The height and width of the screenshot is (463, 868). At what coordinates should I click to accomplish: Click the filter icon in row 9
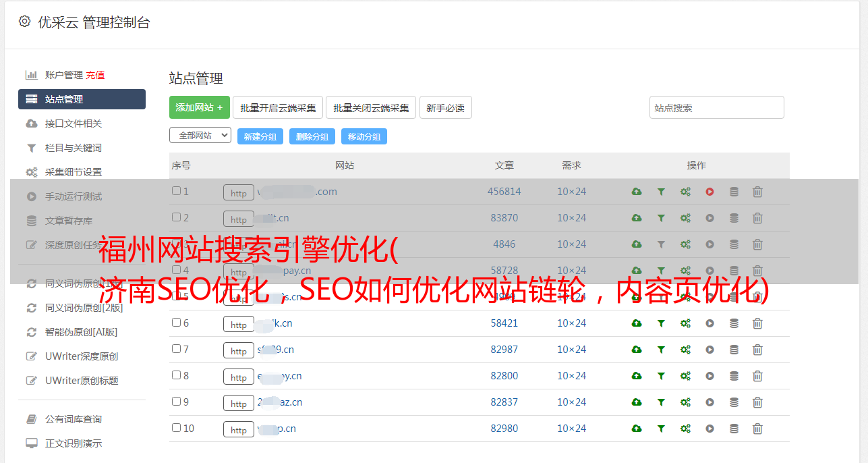tap(661, 402)
